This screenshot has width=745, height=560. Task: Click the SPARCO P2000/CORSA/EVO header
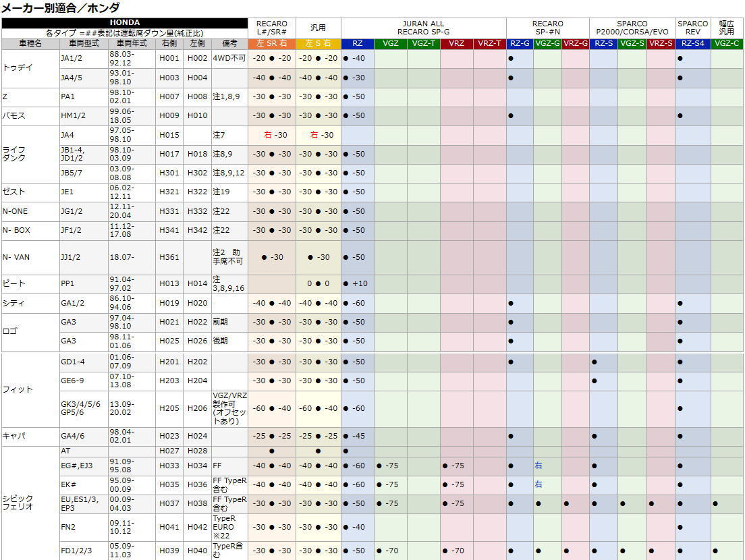631,28
